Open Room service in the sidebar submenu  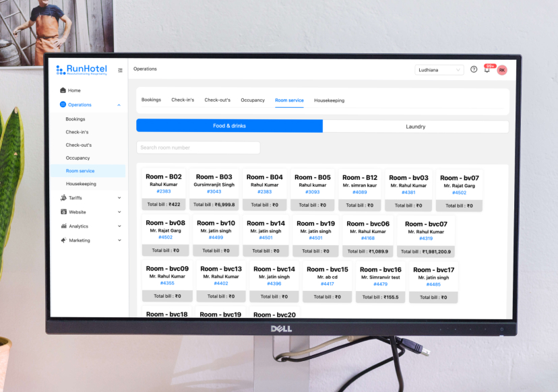pyautogui.click(x=88, y=171)
